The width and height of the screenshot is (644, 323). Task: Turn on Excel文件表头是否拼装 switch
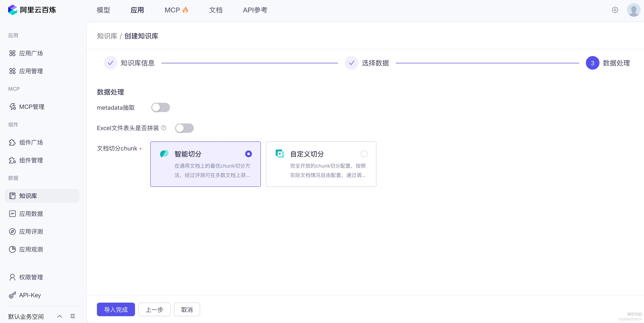[x=184, y=128]
